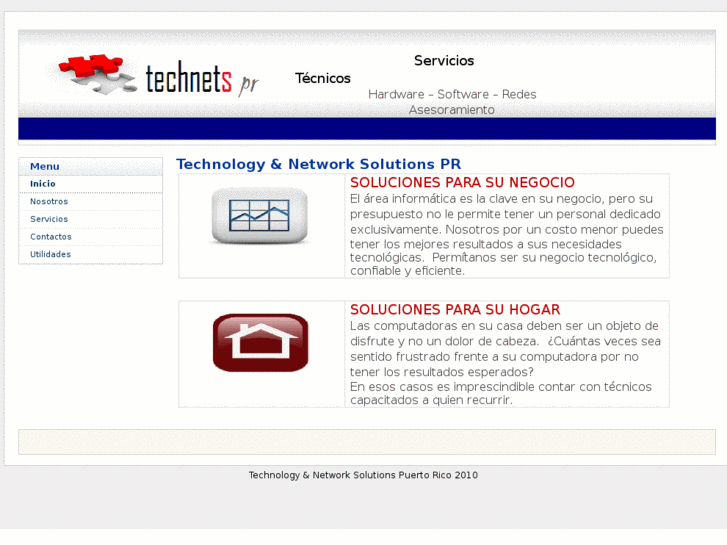
Task: Click the SOLUCIONES PARA SU NEGOCIO heading
Action: (x=462, y=183)
